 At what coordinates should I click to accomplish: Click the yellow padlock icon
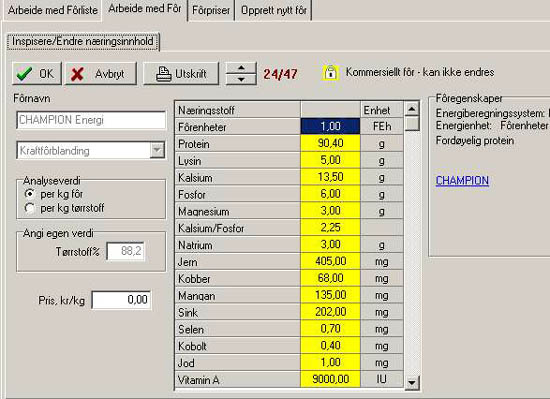[330, 73]
